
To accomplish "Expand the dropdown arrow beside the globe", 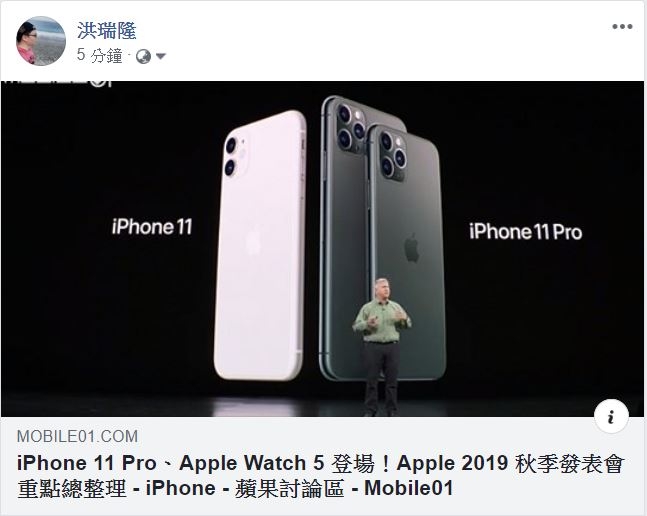I will 161,56.
